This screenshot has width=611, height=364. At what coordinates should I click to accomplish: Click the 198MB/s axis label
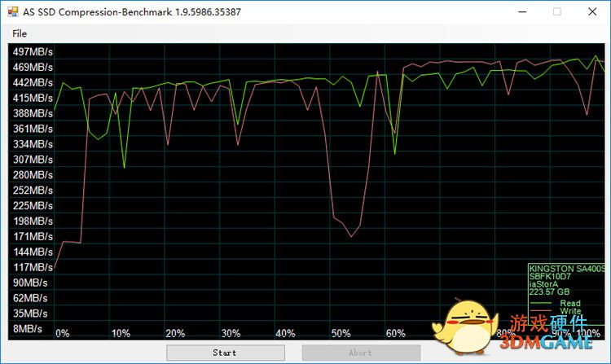[x=33, y=221]
